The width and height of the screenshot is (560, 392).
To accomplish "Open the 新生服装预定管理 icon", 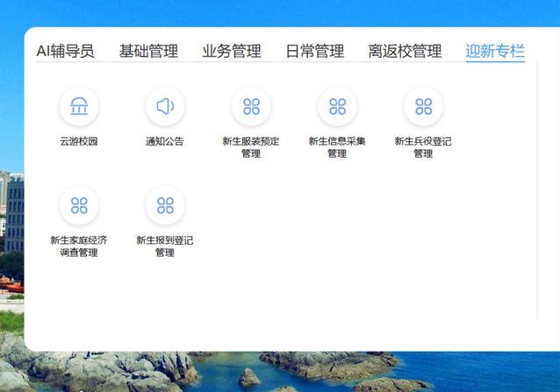I will point(251,107).
